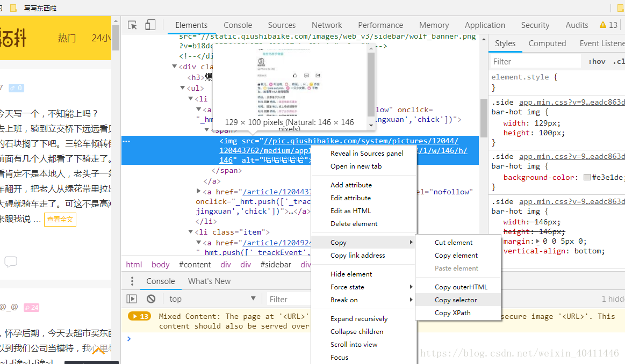Open the Force state submenu arrow
The height and width of the screenshot is (364, 625).
(x=411, y=287)
